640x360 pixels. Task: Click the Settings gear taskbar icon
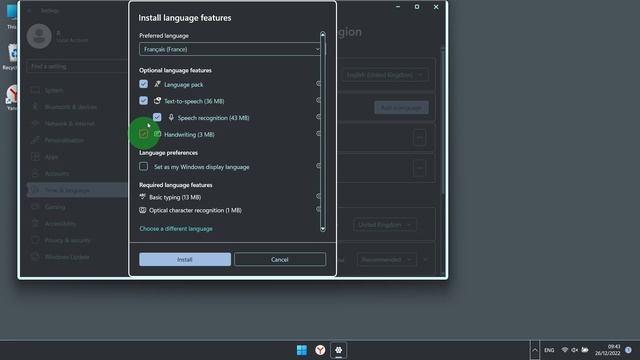coord(338,350)
